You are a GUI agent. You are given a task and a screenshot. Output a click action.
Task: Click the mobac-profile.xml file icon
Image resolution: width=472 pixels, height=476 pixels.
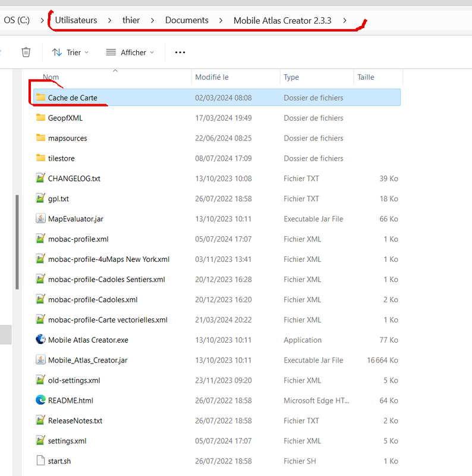click(x=40, y=239)
